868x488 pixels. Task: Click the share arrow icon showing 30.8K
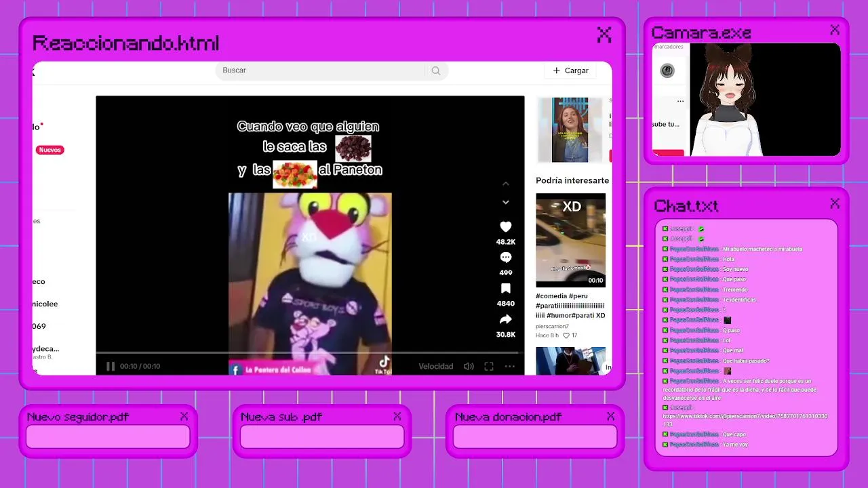(505, 320)
